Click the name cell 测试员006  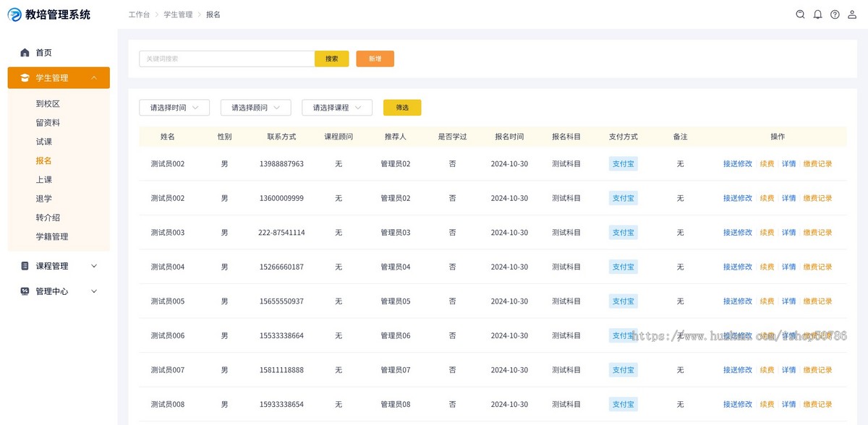(x=168, y=335)
